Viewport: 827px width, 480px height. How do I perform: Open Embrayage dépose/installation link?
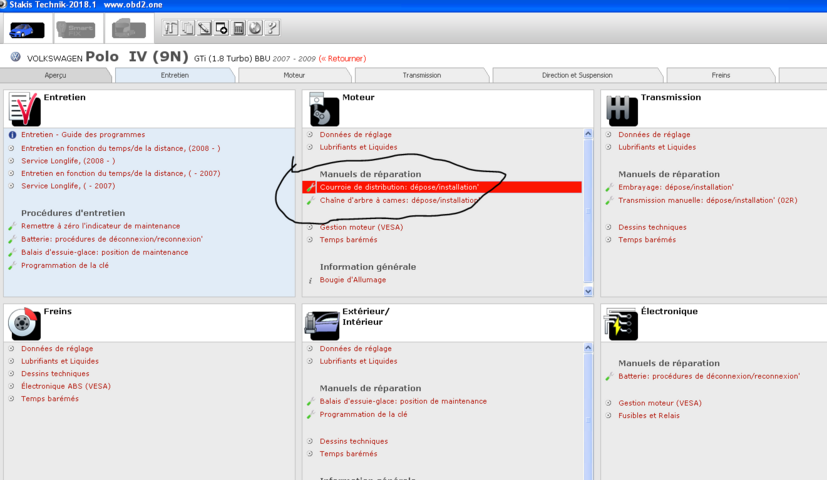click(x=676, y=187)
